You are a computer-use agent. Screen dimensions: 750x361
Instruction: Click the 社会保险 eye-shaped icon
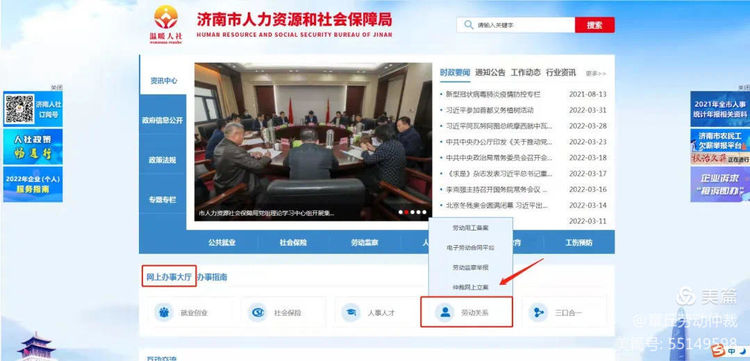(x=257, y=313)
